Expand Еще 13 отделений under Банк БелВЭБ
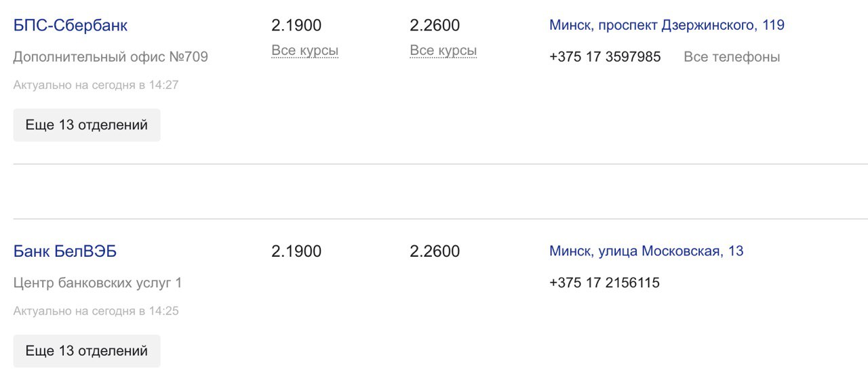This screenshot has height=372, width=868. [87, 351]
